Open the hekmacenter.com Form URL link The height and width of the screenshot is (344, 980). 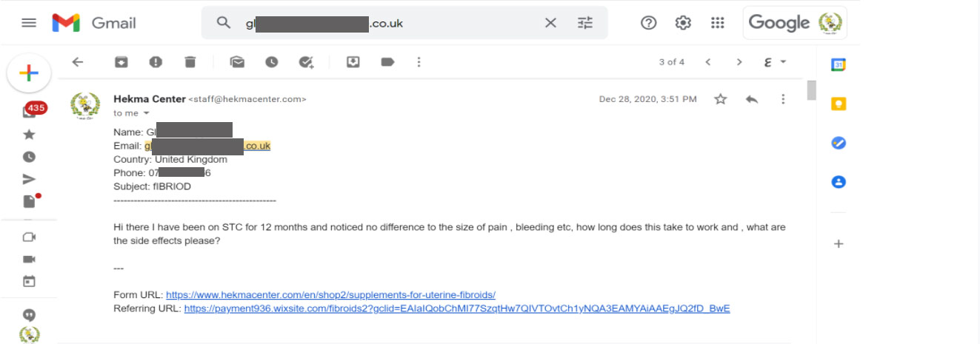click(330, 294)
